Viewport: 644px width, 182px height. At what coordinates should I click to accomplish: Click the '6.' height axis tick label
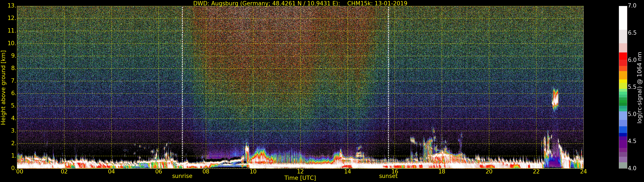(x=14, y=93)
